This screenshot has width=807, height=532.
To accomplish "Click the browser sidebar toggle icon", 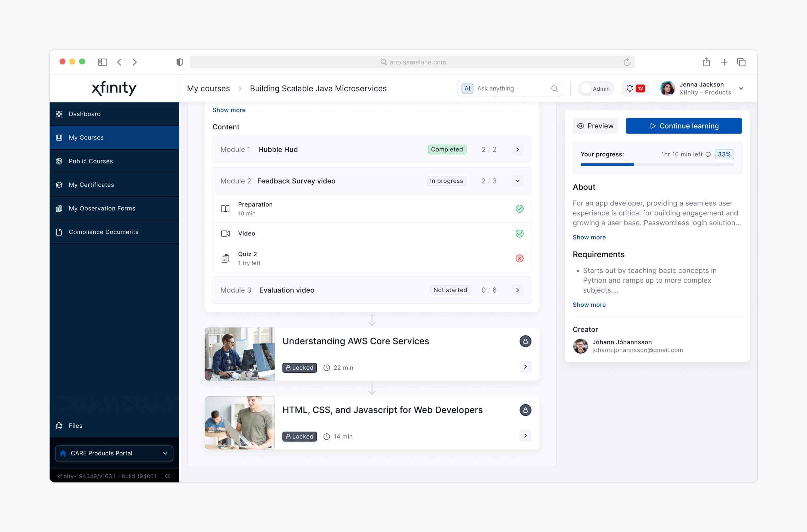I will point(102,62).
